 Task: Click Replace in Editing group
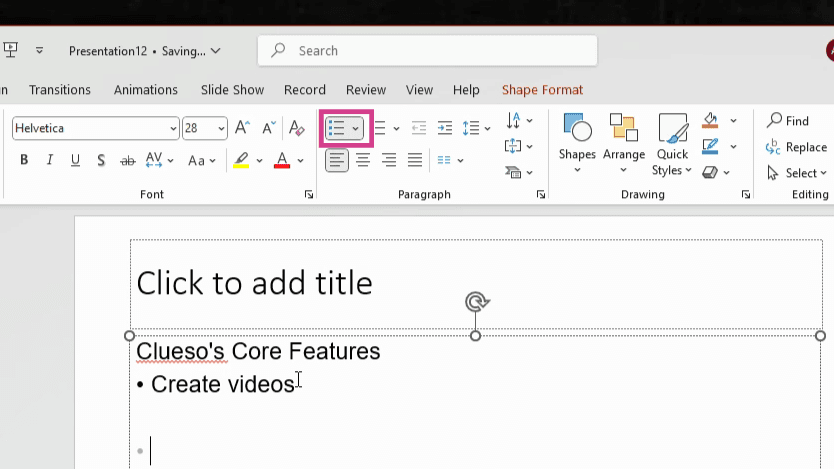796,147
